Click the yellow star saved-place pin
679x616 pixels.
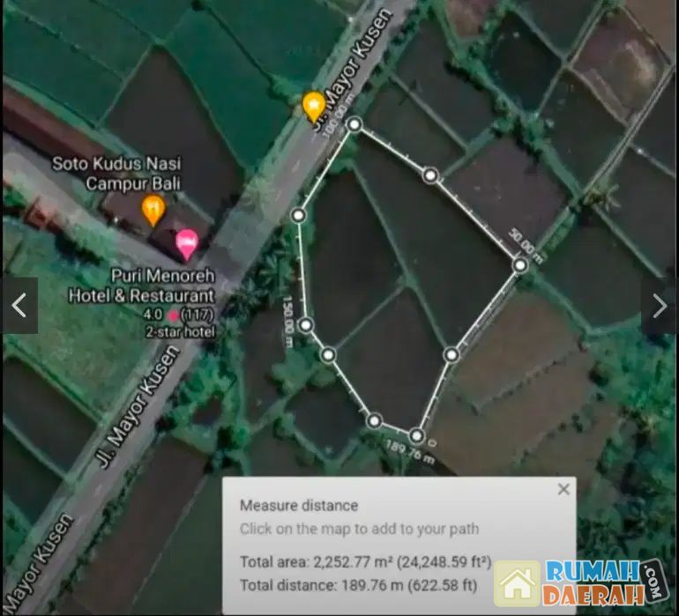coord(313,106)
